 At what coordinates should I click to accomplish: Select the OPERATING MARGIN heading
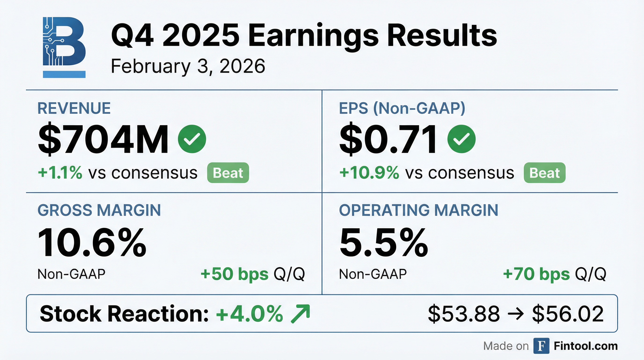pos(418,210)
